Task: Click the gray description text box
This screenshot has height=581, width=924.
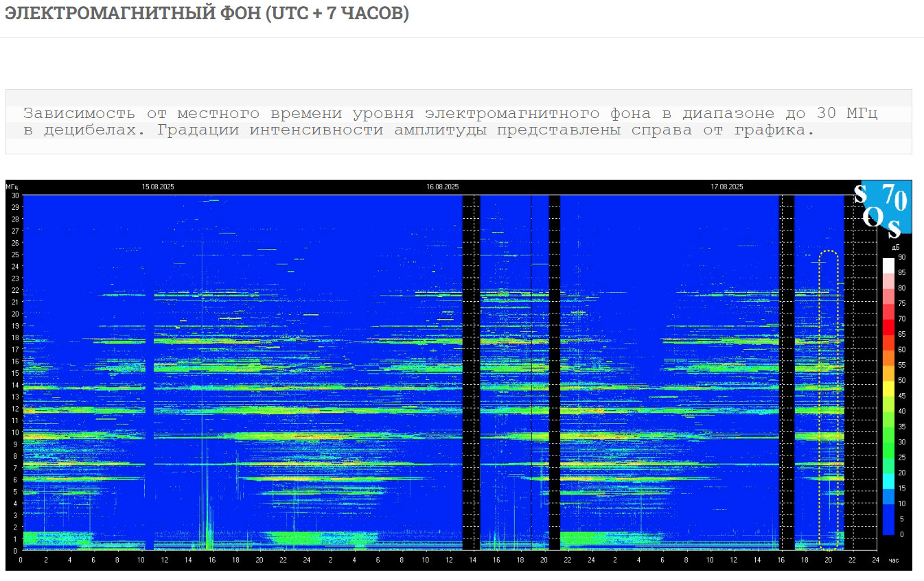Action: [x=459, y=121]
